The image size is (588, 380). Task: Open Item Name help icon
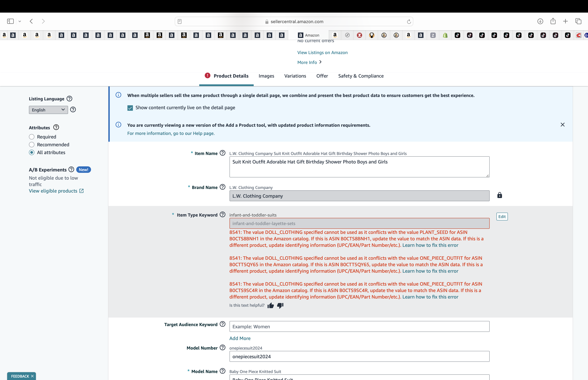[x=223, y=153]
